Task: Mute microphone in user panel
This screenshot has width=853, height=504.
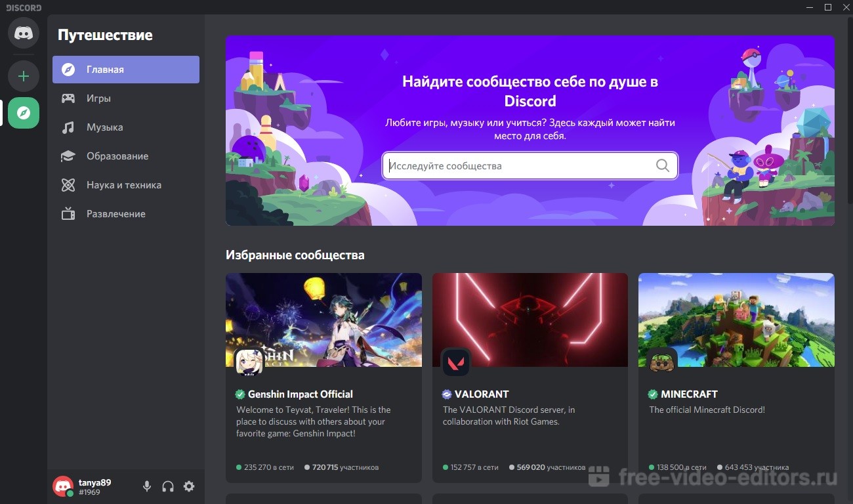Action: pyautogui.click(x=147, y=486)
